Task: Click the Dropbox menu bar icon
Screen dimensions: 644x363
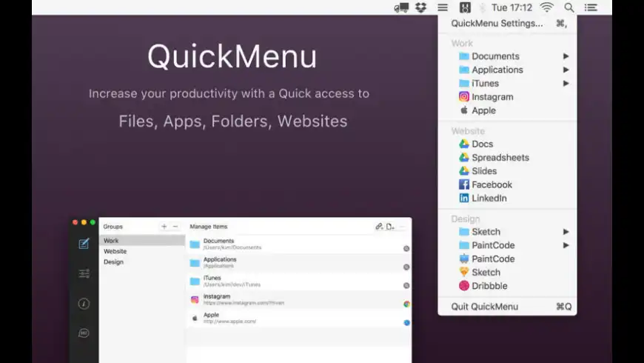Action: (x=420, y=7)
